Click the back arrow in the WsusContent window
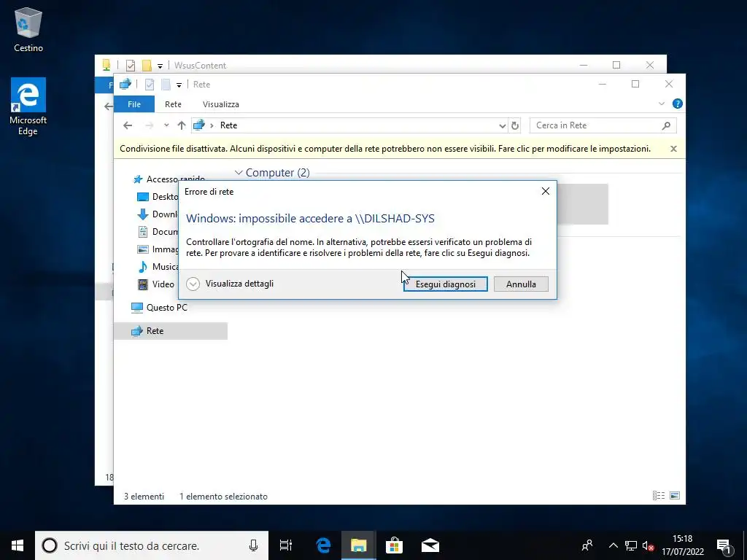This screenshot has height=560, width=747. pyautogui.click(x=108, y=106)
